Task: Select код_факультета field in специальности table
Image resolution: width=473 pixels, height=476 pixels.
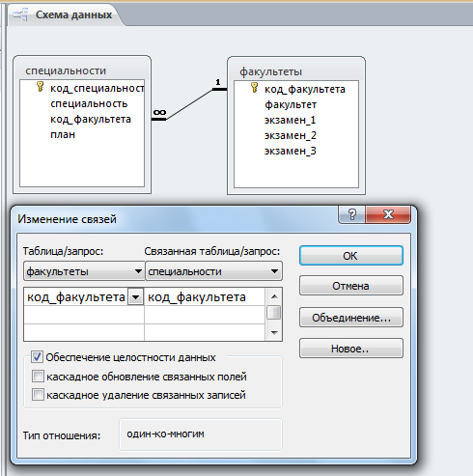Action: [x=91, y=119]
